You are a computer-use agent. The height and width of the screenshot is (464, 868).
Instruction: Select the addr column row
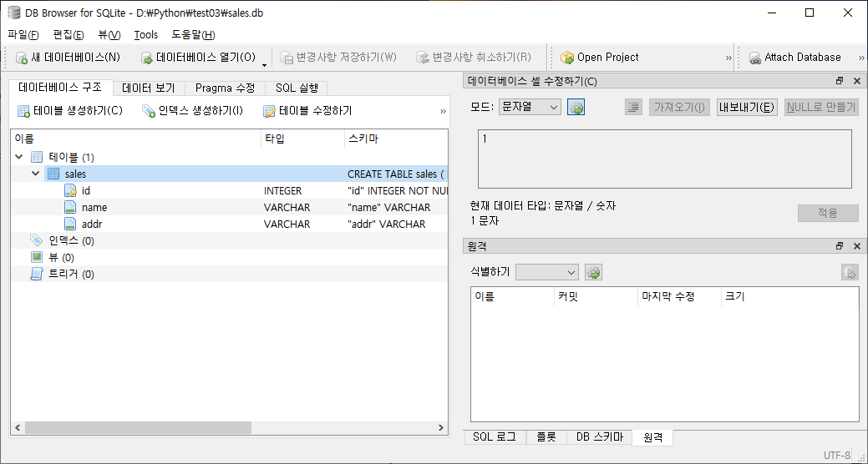tap(229, 224)
